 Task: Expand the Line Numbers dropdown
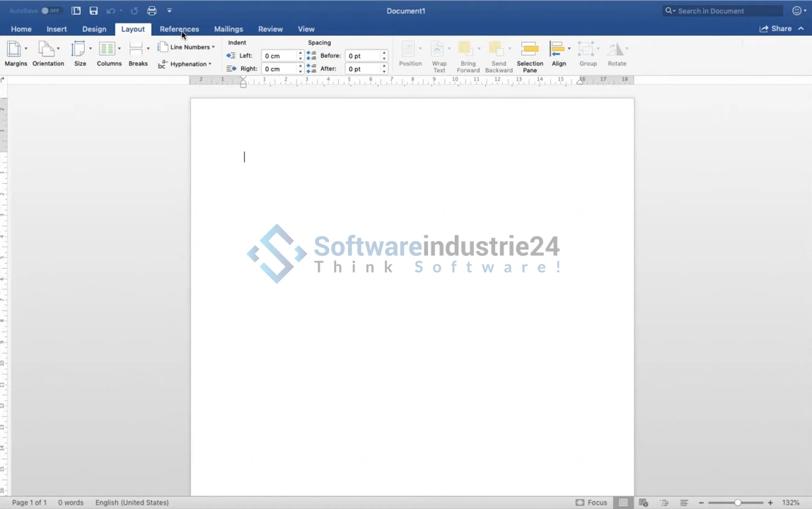coord(187,47)
